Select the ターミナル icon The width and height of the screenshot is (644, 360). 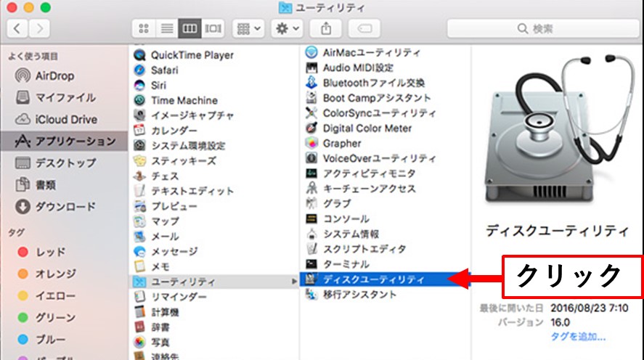click(x=311, y=264)
